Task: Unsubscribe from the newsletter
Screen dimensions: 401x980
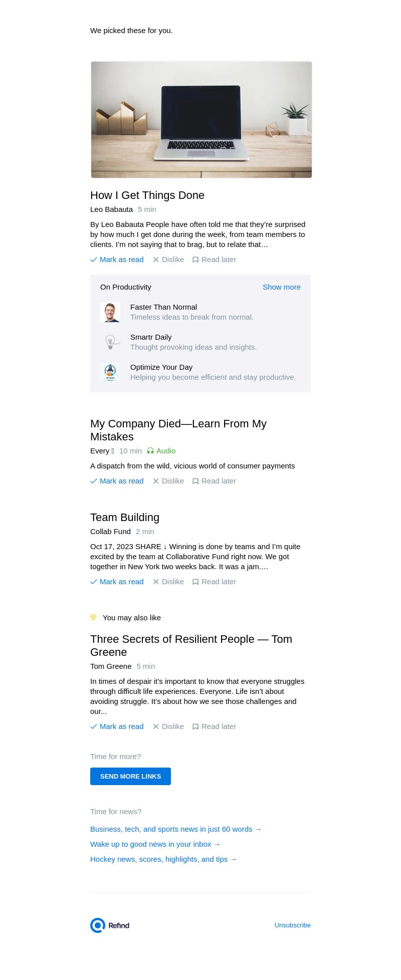Action: [292, 925]
